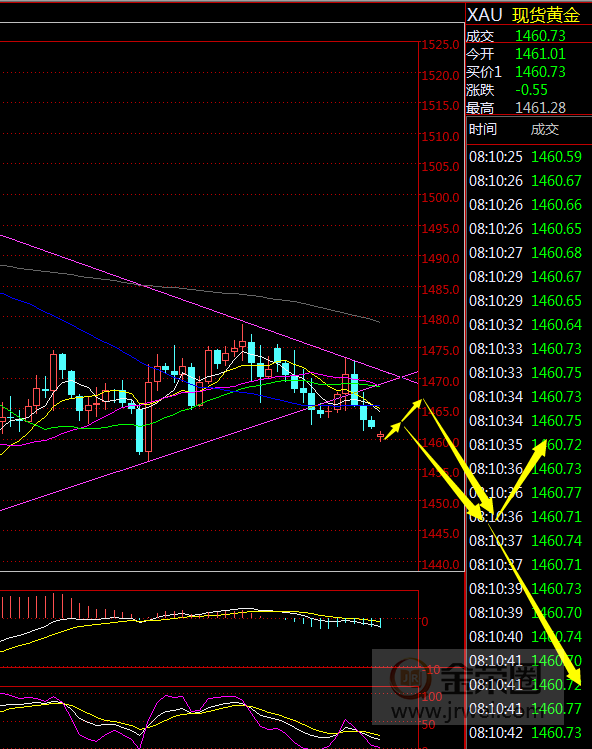Click the 买价1 bid price value
The height and width of the screenshot is (749, 592).
(x=540, y=72)
